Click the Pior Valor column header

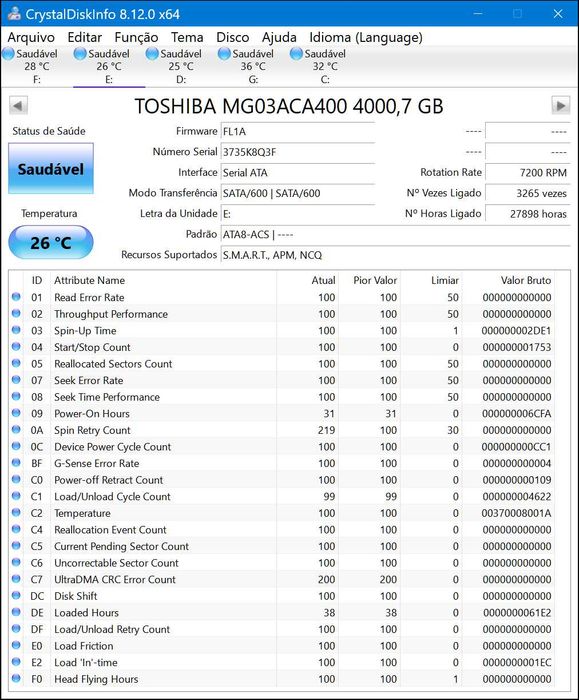tap(370, 280)
